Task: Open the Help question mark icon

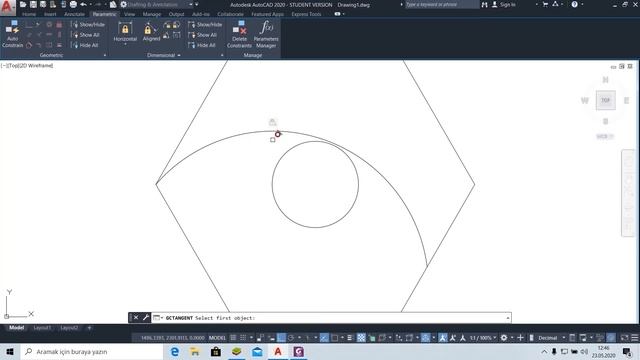Action: tap(575, 4)
